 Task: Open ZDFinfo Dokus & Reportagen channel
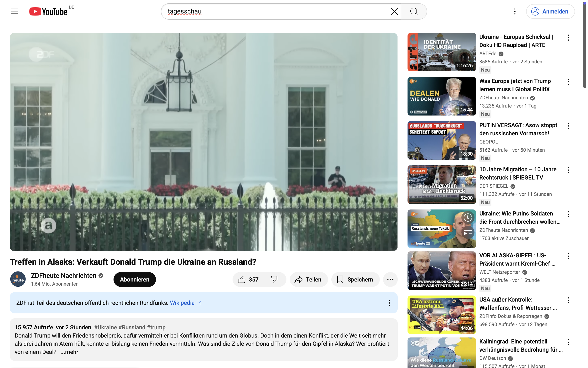point(510,316)
